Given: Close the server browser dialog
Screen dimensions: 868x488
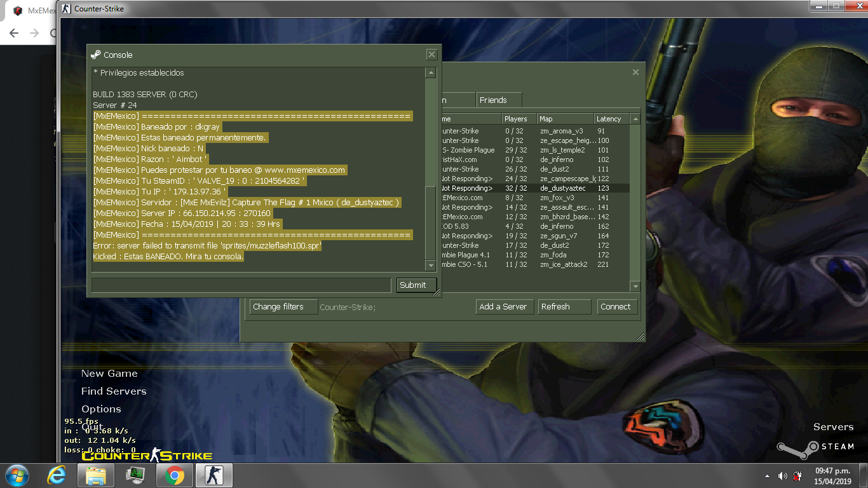Looking at the screenshot, I should (x=635, y=72).
